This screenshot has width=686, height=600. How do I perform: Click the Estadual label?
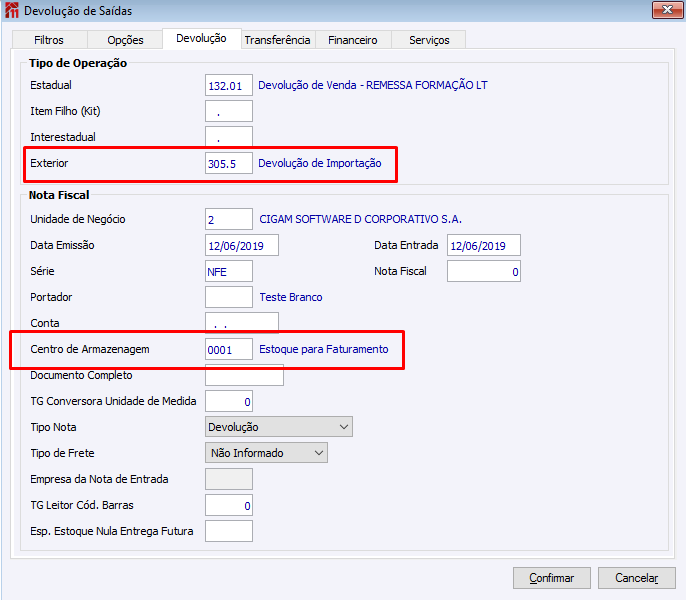[x=51, y=85]
